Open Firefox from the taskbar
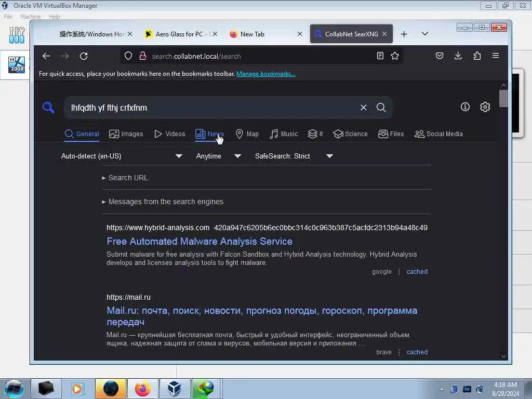532x399 pixels. point(142,389)
